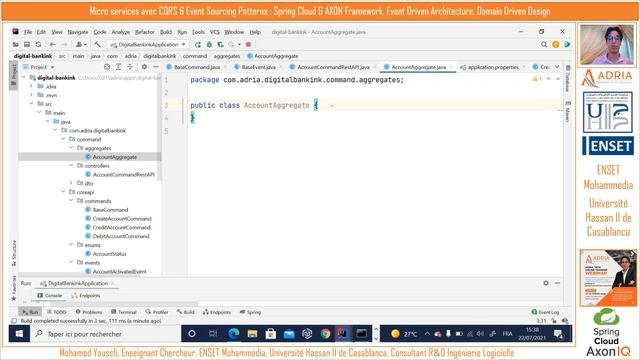Click the Windows search box
640x360 pixels.
[x=105, y=333]
